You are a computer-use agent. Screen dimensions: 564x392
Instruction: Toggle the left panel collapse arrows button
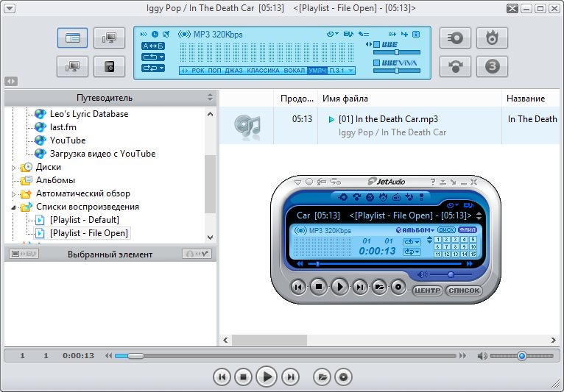pos(11,81)
